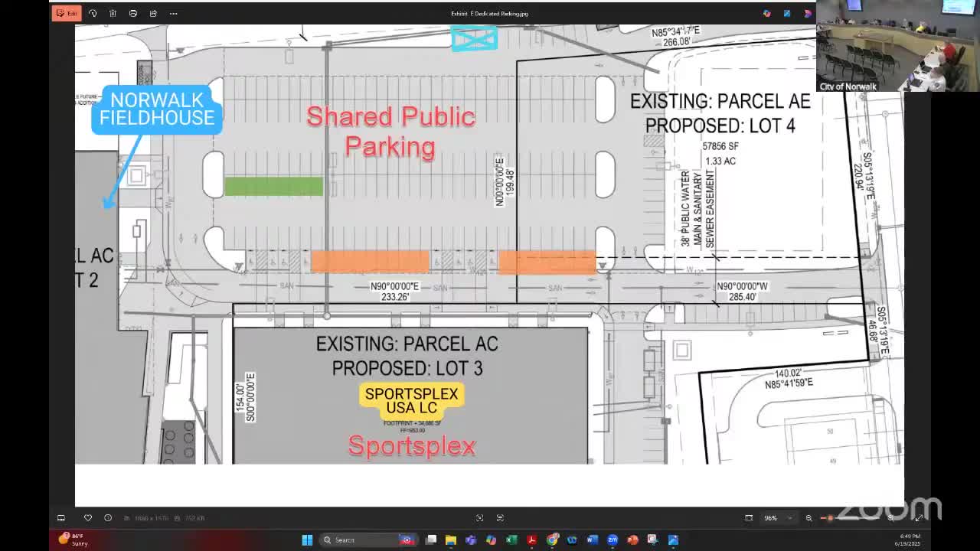Delete the image with the trash icon

point(113,13)
